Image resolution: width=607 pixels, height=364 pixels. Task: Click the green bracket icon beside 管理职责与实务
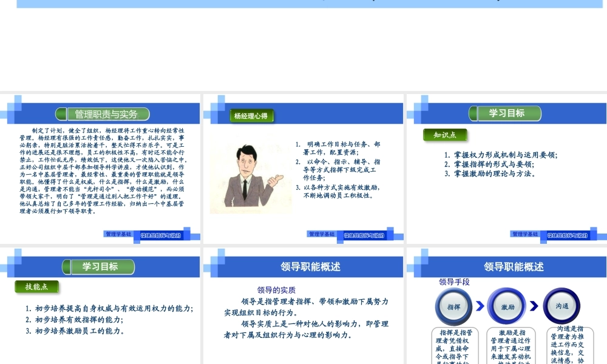(61, 113)
